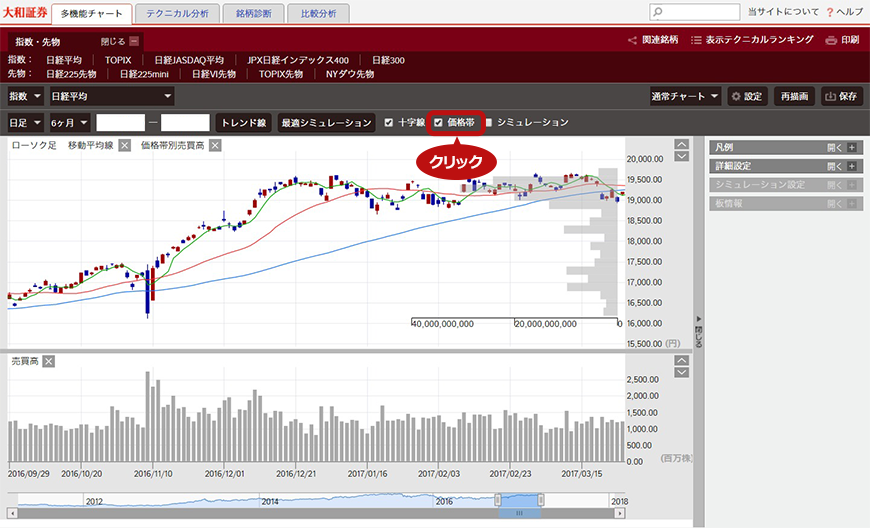Remove the 移動平均線 indicator
The image size is (870, 528).
[x=125, y=145]
